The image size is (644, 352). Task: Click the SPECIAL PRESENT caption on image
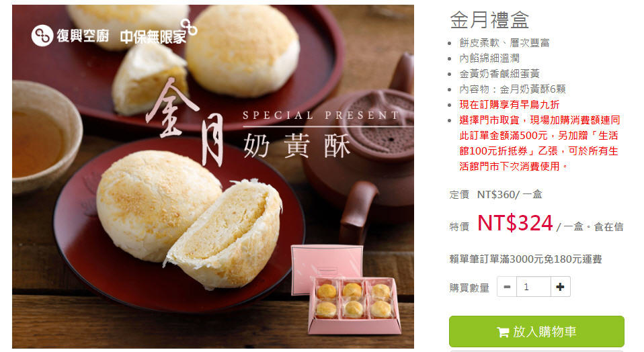point(321,116)
